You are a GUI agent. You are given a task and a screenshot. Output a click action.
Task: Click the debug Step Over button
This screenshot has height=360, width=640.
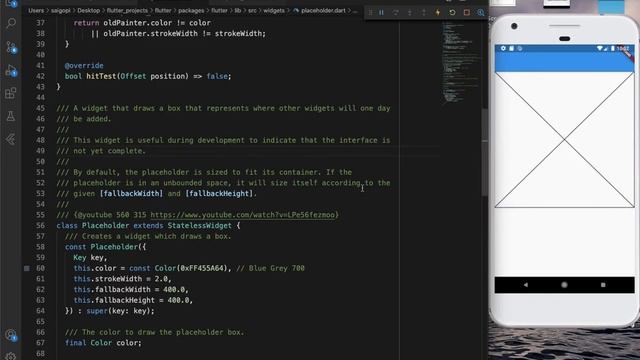click(396, 13)
